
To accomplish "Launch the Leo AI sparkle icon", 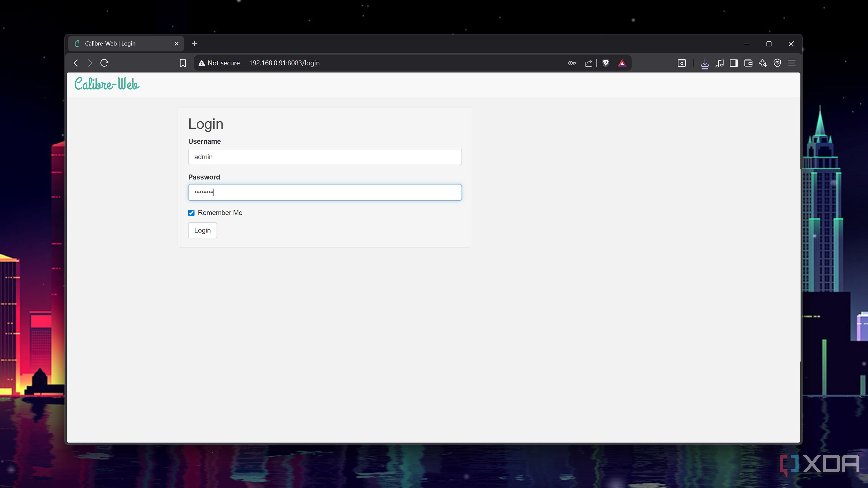I will [763, 63].
